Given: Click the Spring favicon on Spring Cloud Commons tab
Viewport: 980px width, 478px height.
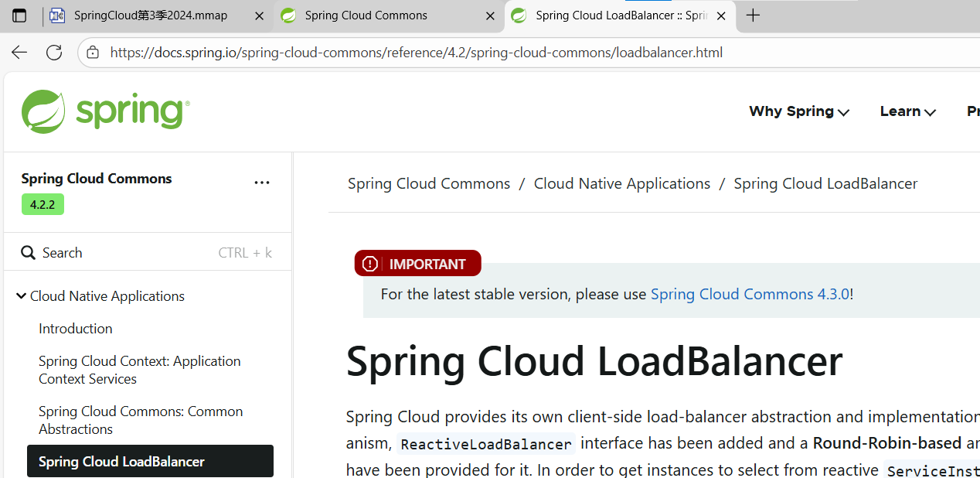Looking at the screenshot, I should point(288,15).
